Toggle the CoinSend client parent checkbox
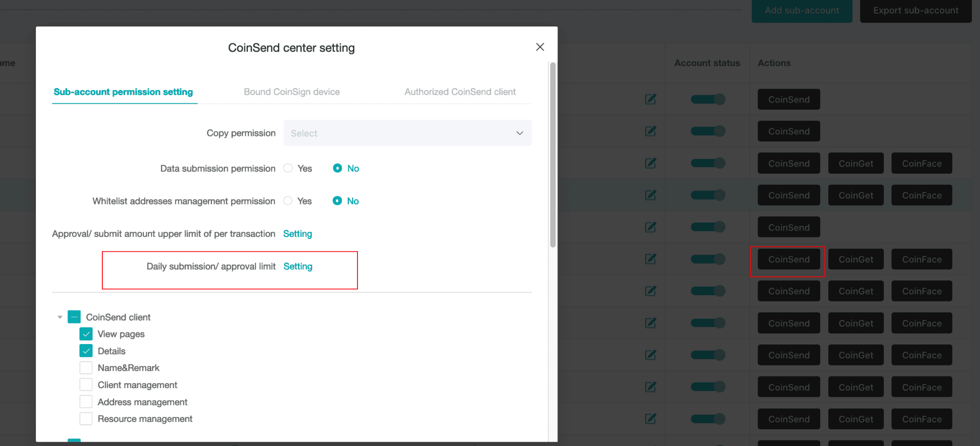Screen dimensions: 980x446 [74, 317]
